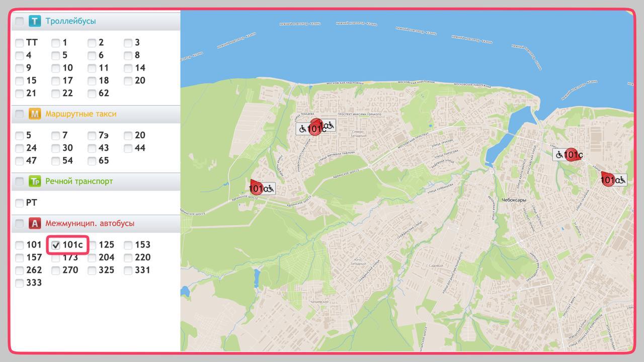Screen dimensions: 644x362
Task: Tick the РТ river transport checkbox
Action: point(20,203)
